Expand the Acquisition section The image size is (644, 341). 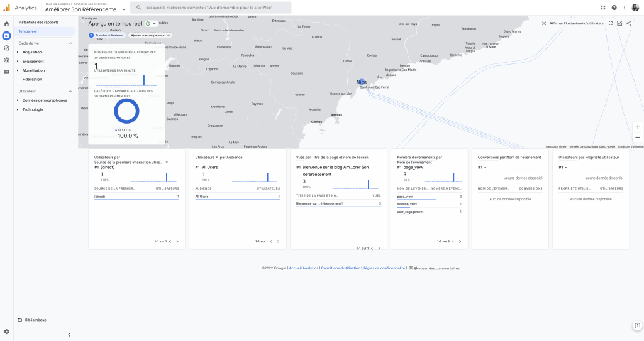click(x=31, y=52)
